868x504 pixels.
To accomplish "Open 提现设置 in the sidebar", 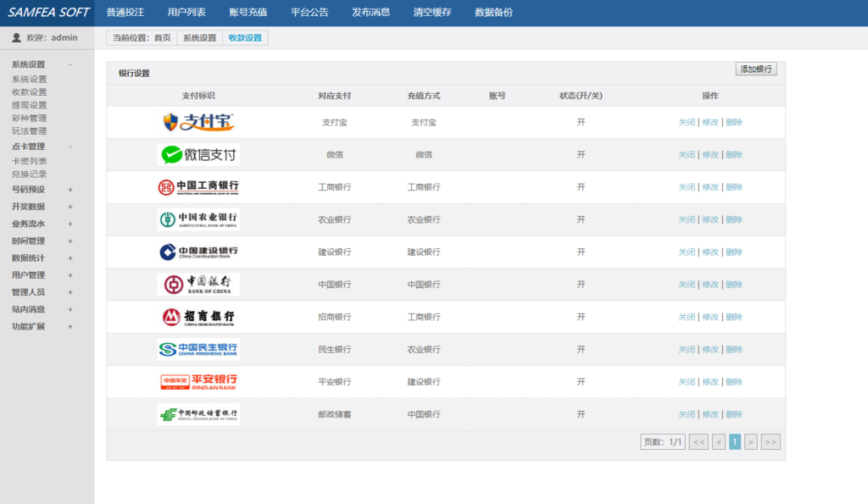I will click(x=30, y=105).
